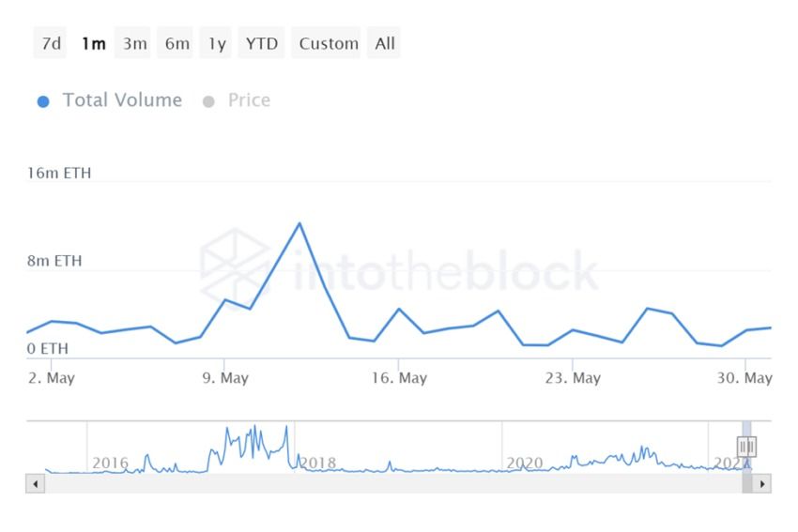Select the 7d time range
This screenshot has width=798, height=532.
pyautogui.click(x=52, y=43)
